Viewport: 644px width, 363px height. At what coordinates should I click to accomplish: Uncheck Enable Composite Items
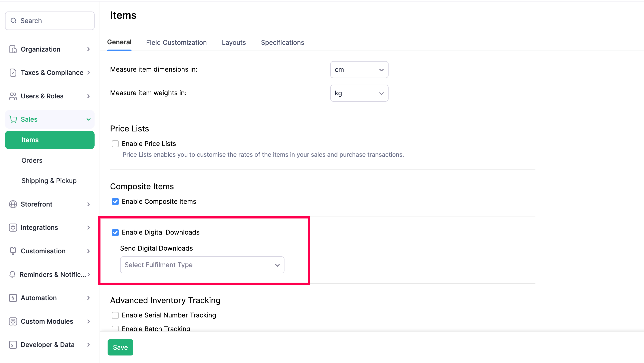(x=115, y=202)
